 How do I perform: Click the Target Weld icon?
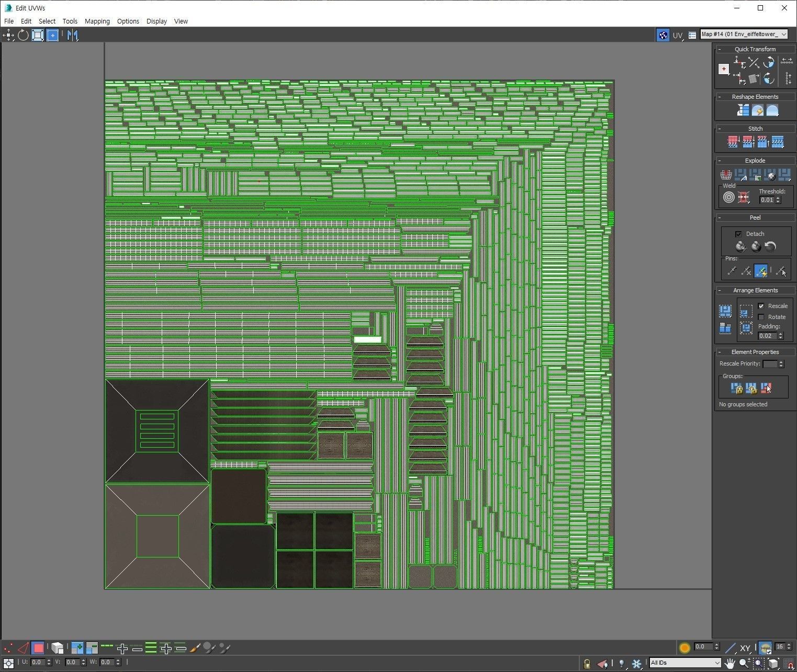pyautogui.click(x=728, y=197)
